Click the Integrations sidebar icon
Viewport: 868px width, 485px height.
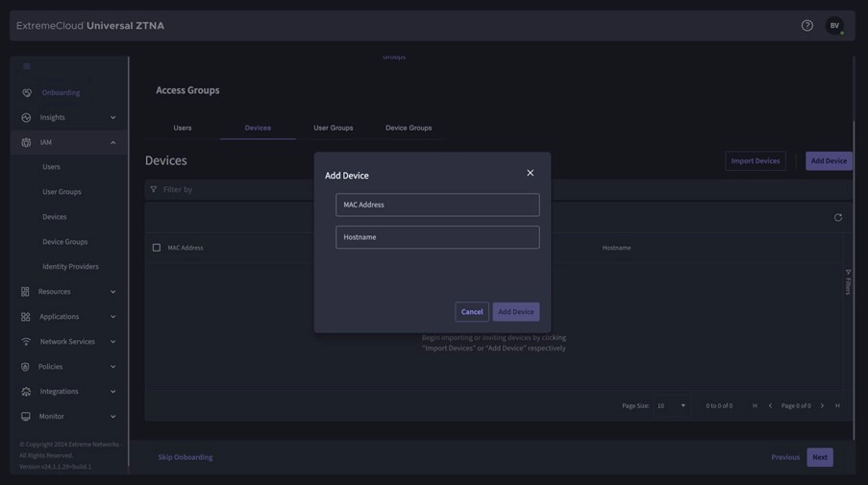click(26, 392)
